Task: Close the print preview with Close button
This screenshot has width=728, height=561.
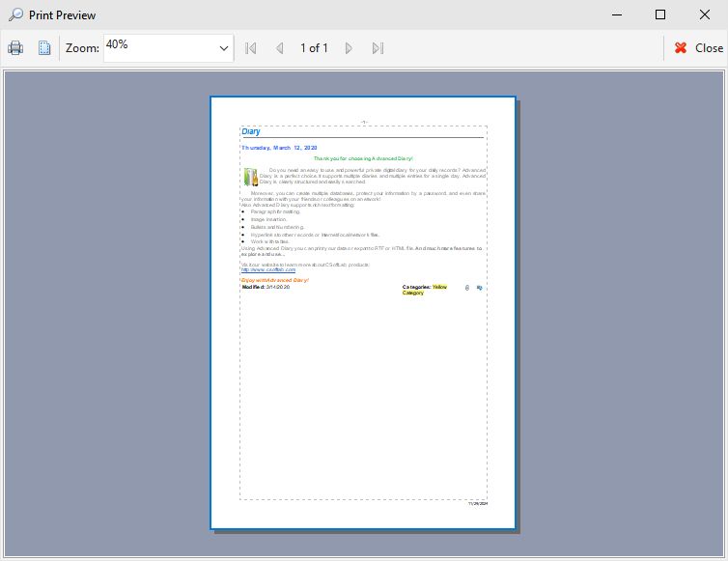Action: tap(698, 48)
